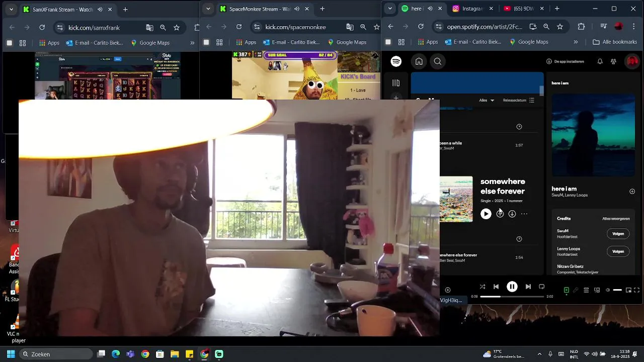Play 'somewhere else forever' single

pos(486,214)
